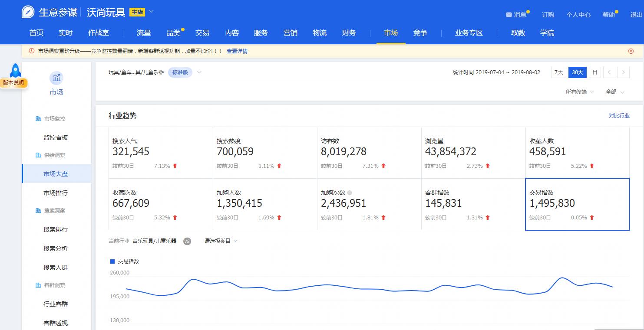Open the 消息 envelope icon

tap(508, 14)
